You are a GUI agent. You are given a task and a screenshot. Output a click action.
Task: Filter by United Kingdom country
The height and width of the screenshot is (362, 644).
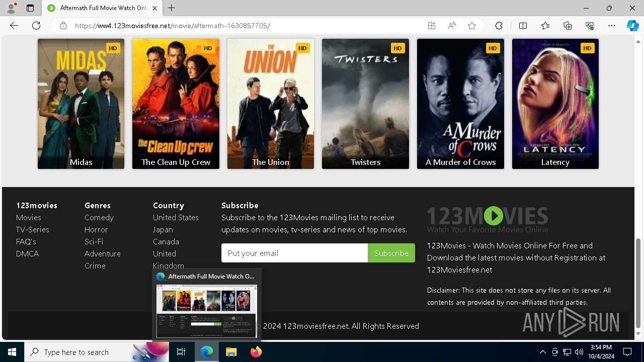pyautogui.click(x=169, y=259)
